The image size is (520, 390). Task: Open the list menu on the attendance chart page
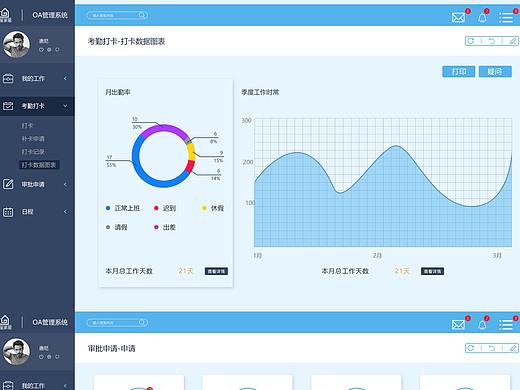(506, 17)
